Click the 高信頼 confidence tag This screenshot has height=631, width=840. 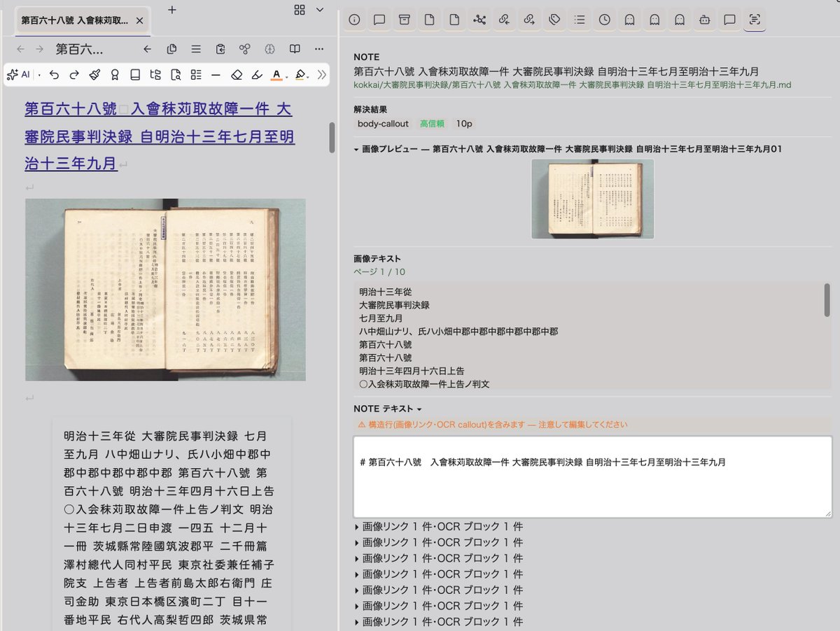coord(433,124)
